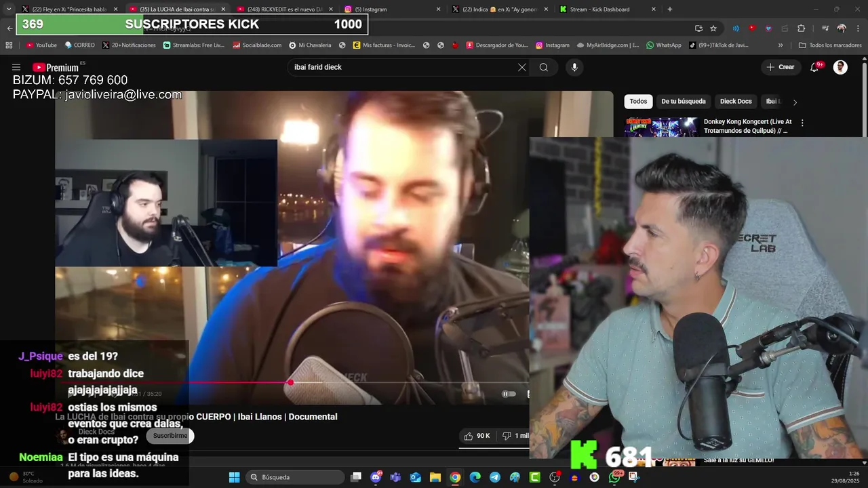Screen dimensions: 868x488
Task: Switch to Indica en X tab
Action: pos(500,9)
